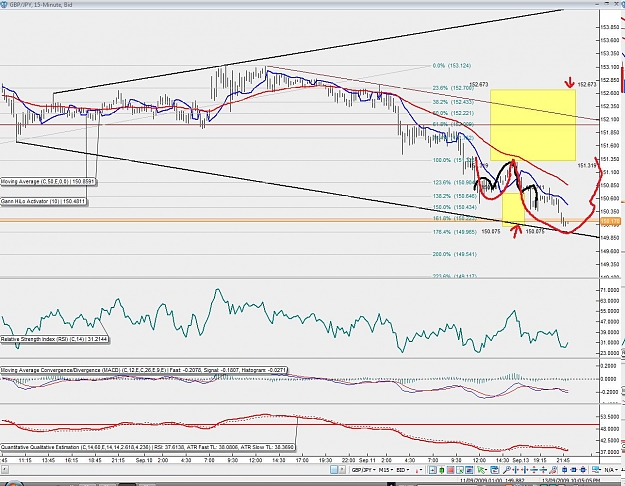Click the 178.4% (149.965) Fibonacci label
Screen dimensions: 625x486
[x=454, y=232]
